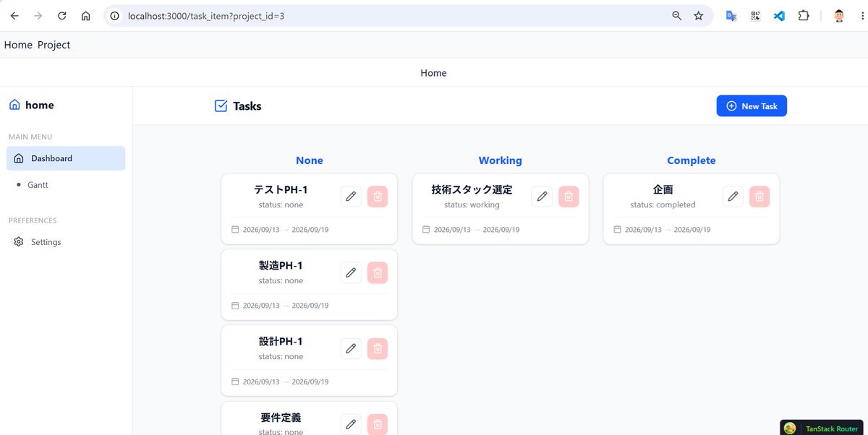The image size is (868, 435).
Task: Click the 技術スタック選定 task title
Action: 472,190
